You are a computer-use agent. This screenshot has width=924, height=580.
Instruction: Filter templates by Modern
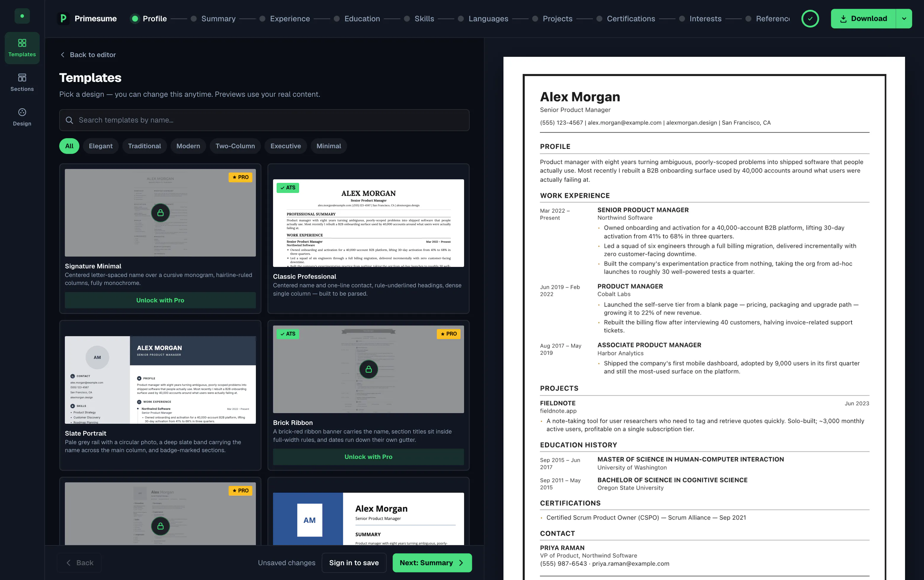tap(188, 146)
